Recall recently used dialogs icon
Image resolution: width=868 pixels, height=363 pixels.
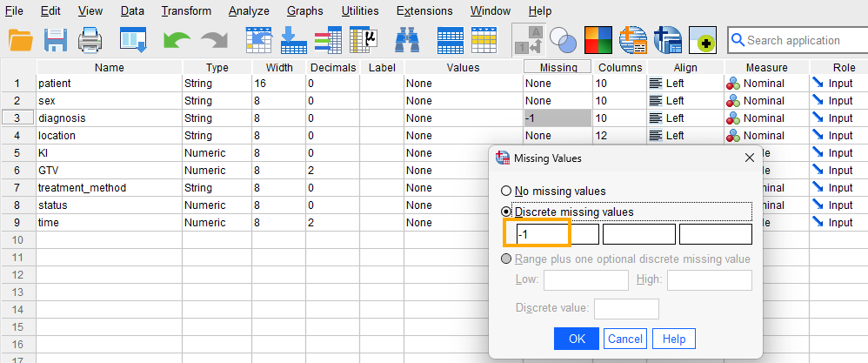tap(133, 40)
